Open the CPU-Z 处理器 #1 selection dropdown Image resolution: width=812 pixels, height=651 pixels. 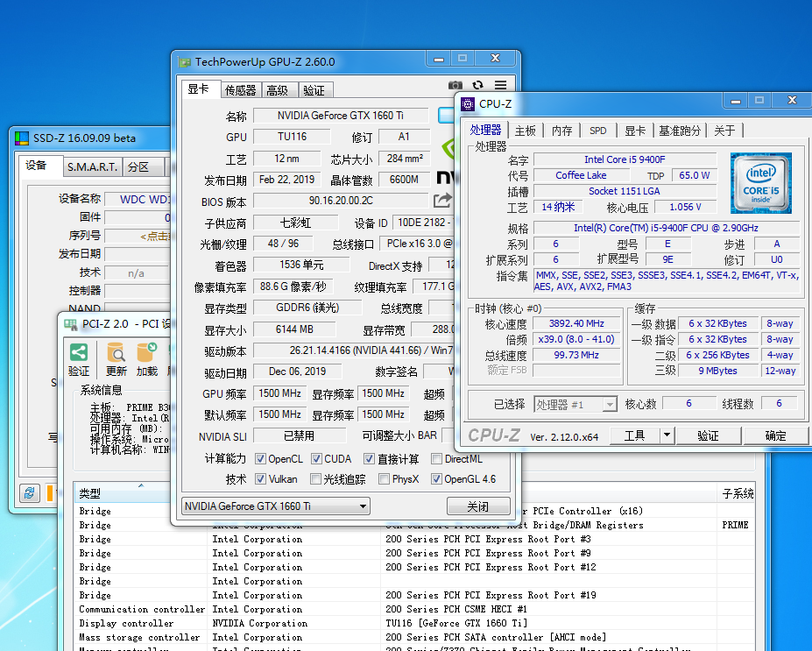575,404
